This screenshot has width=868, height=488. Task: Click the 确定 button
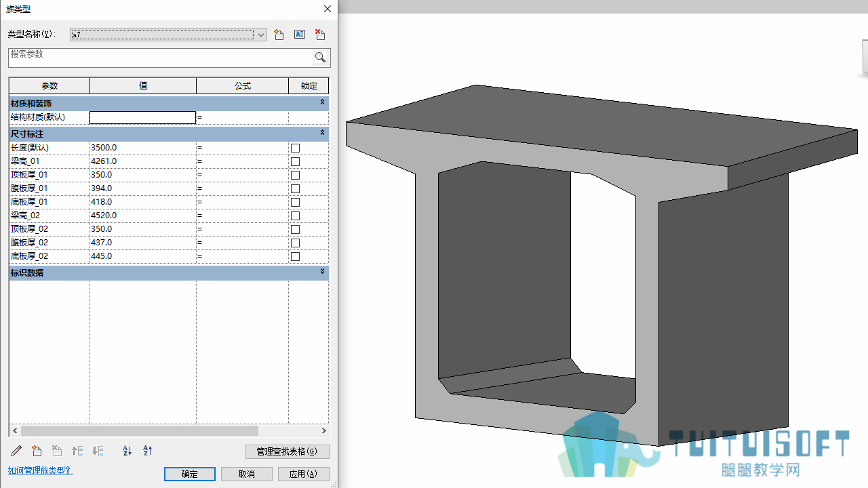click(190, 474)
